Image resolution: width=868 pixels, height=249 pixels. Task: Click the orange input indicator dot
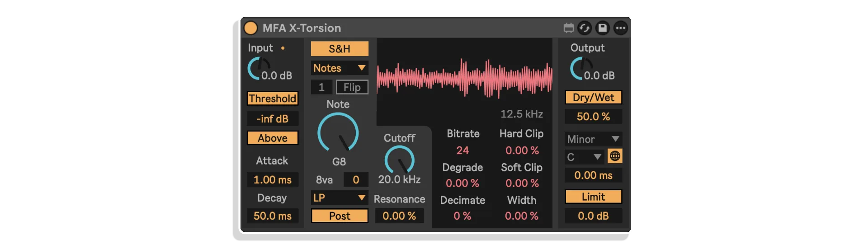[283, 48]
